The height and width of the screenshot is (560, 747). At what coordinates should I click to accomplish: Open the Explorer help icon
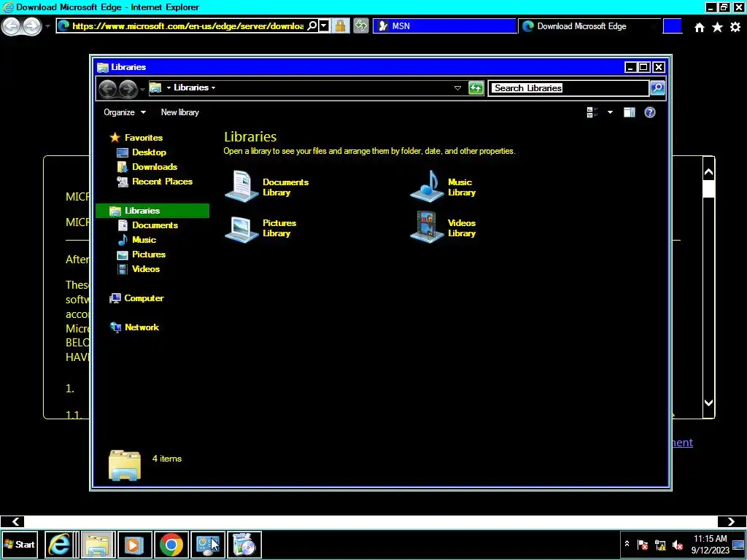click(650, 112)
